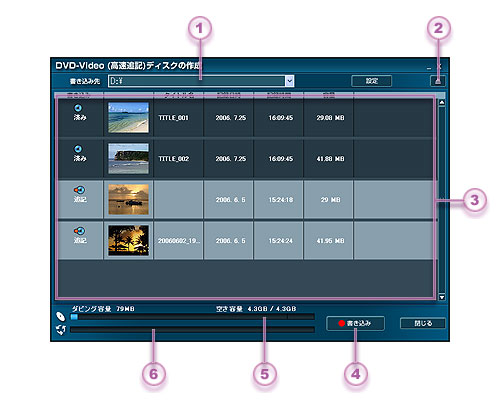This screenshot has width=500, height=400.
Task: Click the scrollbar down arrow in the list
Action: coord(442,297)
